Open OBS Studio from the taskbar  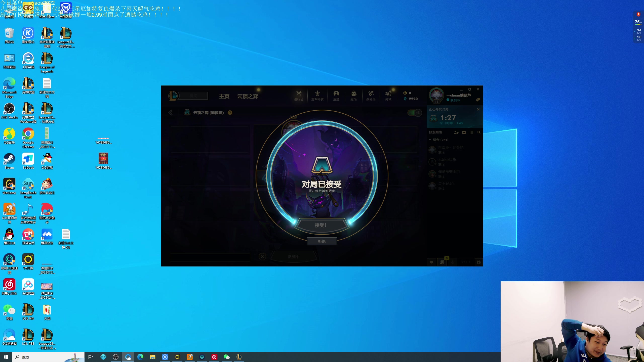tap(116, 357)
